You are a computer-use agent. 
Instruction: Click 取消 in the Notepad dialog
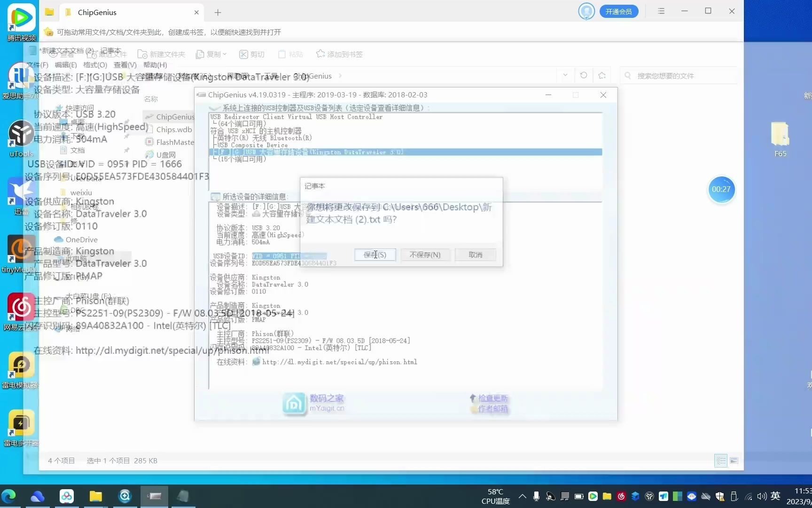[x=476, y=254]
